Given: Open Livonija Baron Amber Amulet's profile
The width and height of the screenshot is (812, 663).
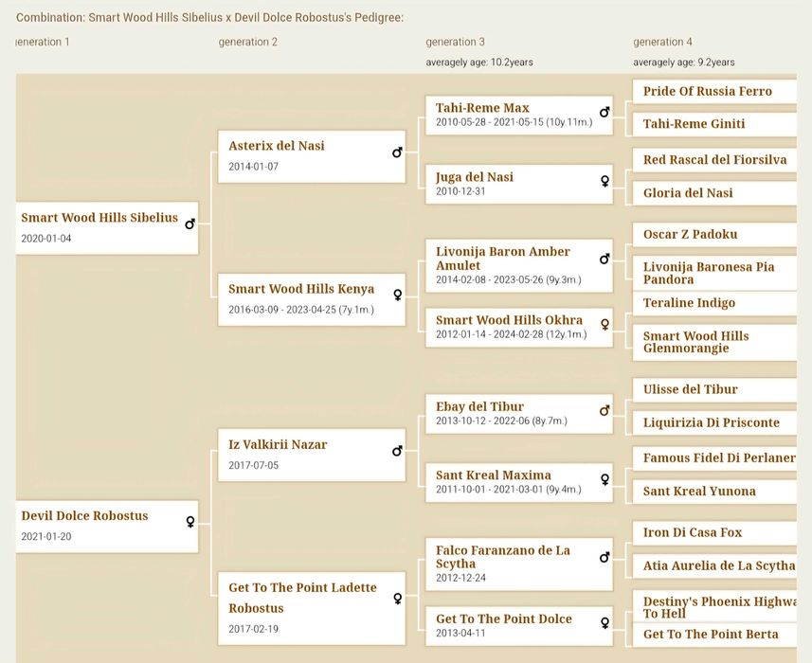Looking at the screenshot, I should pyautogui.click(x=503, y=259).
